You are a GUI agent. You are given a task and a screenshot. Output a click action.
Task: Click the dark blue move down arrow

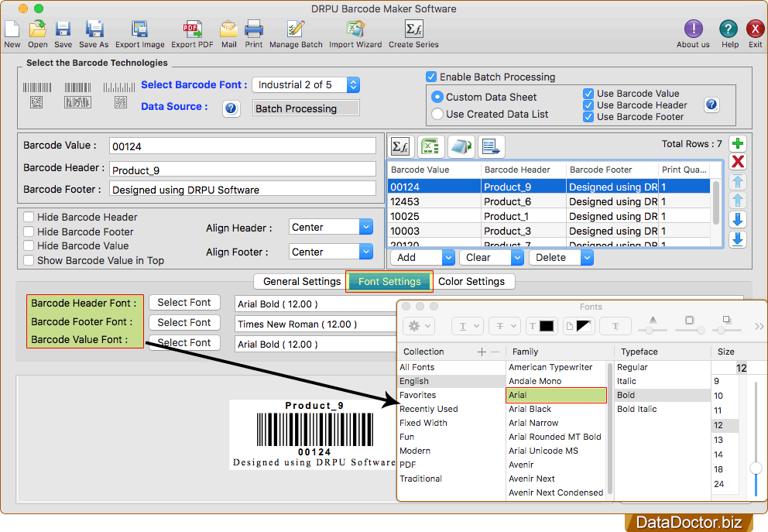coord(738,219)
